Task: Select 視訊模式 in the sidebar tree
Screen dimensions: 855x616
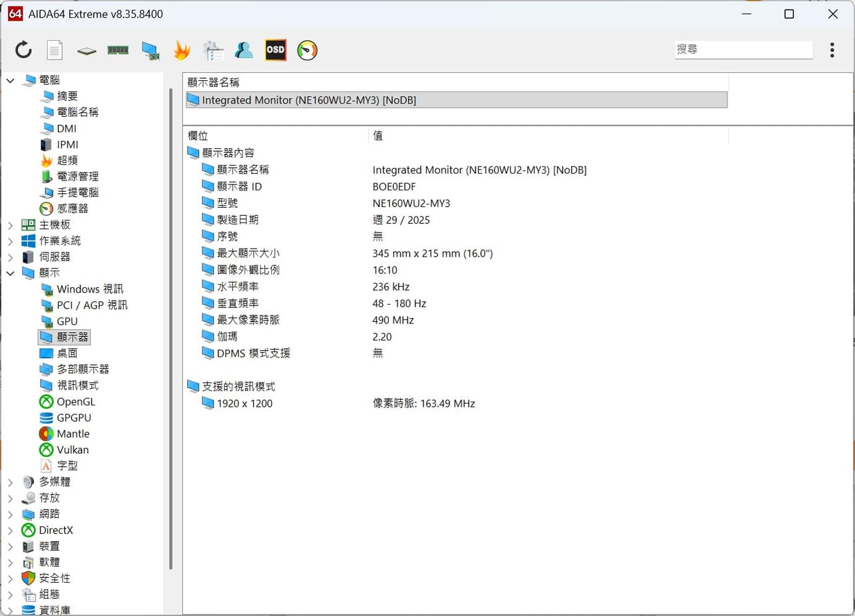Action: pyautogui.click(x=77, y=386)
